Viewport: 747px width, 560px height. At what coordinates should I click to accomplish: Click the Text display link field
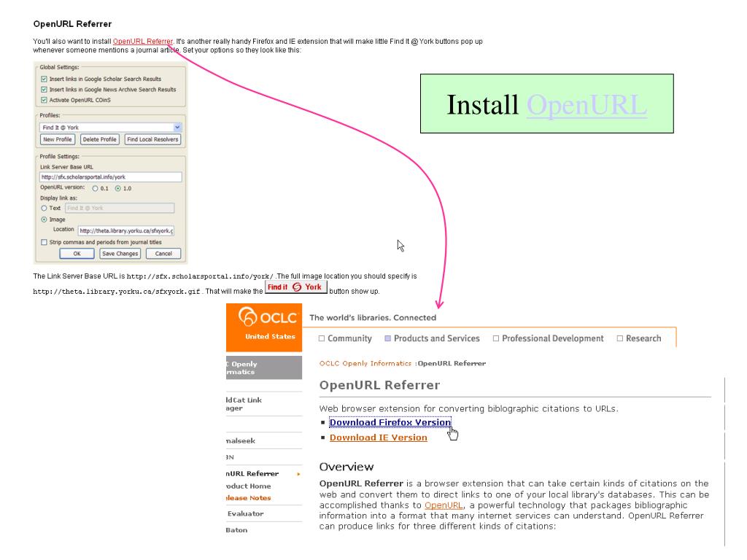[x=120, y=208]
